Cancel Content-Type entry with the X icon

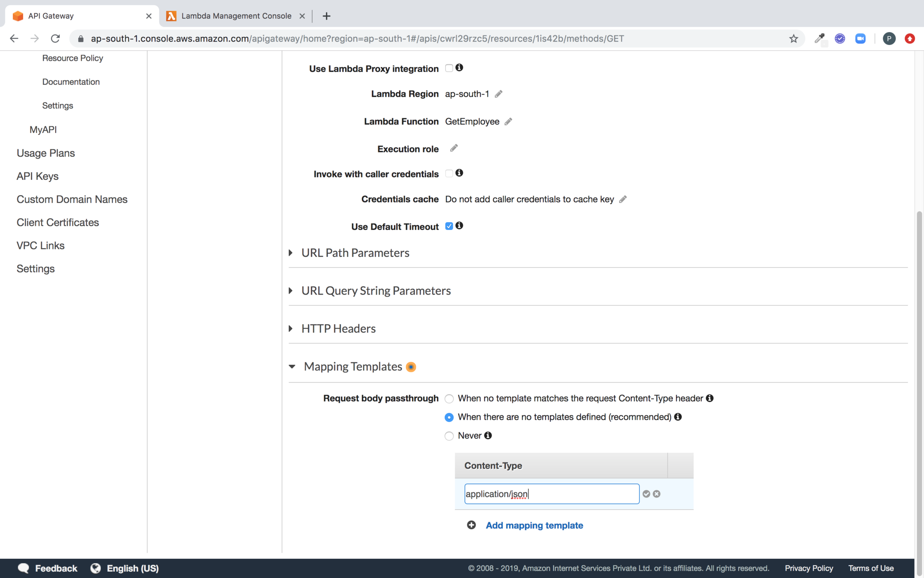pos(657,494)
